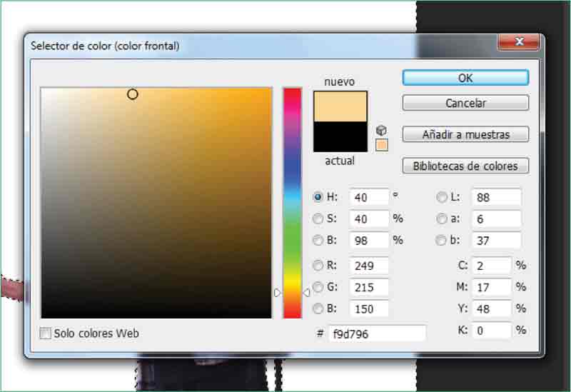
Task: Open Bibliotecas de colores
Action: [x=465, y=166]
